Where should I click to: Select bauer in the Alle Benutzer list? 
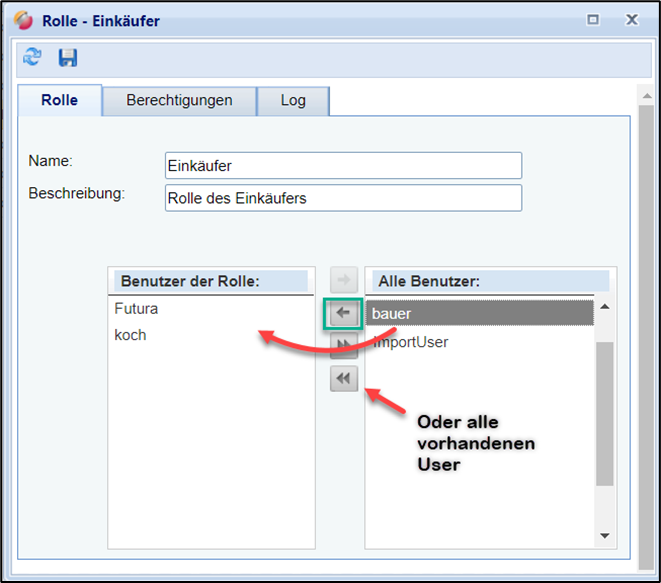pos(480,314)
